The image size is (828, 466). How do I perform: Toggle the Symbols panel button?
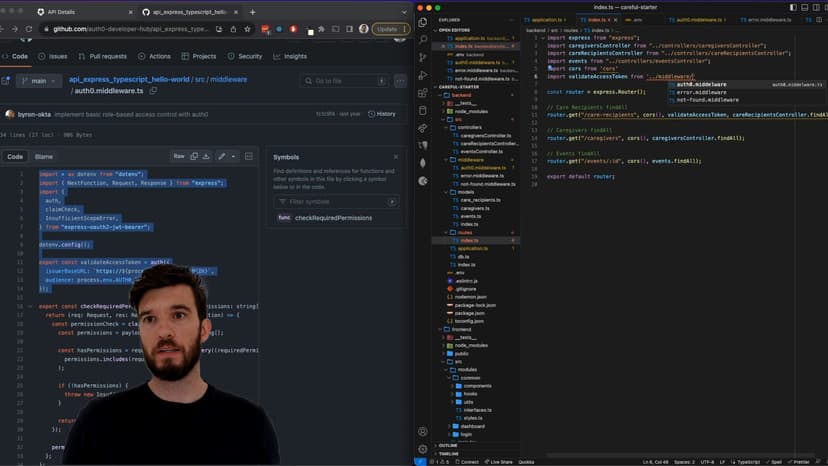tap(249, 156)
